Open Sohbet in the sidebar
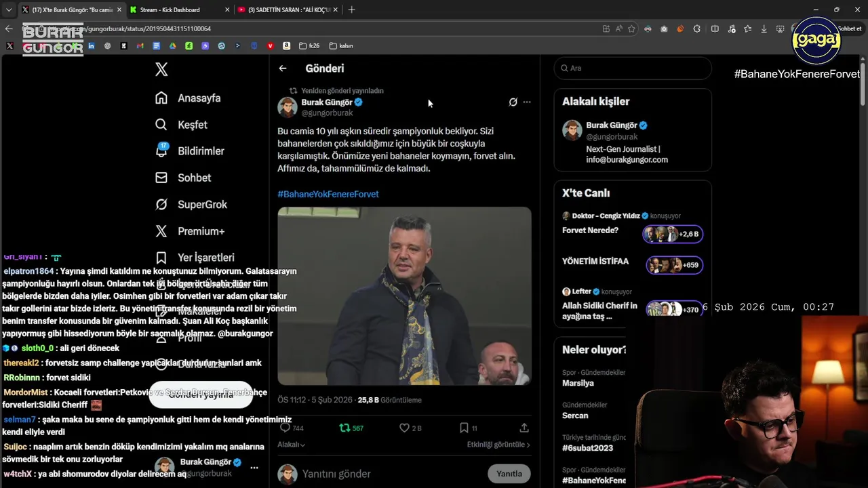The width and height of the screenshot is (868, 488). 183,178
